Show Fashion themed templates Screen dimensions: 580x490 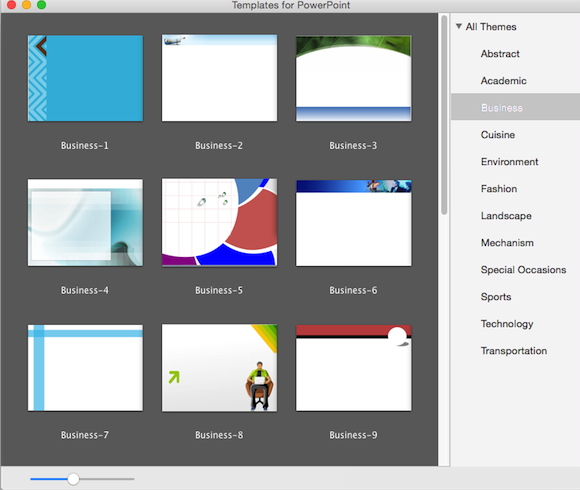499,189
